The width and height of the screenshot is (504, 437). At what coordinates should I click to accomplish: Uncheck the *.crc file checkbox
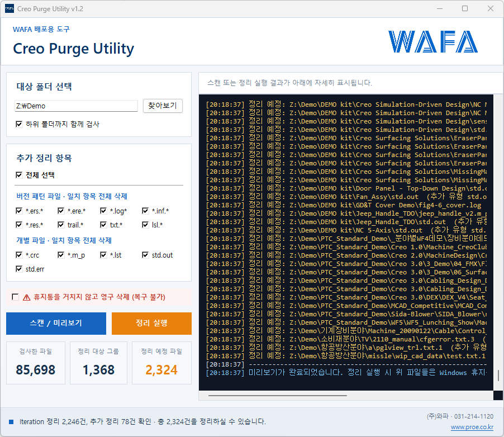coord(19,255)
